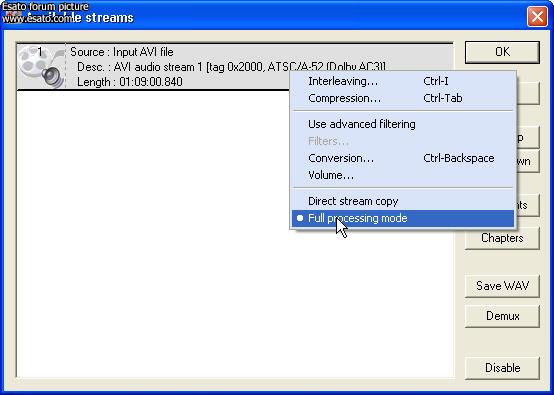Choose Direct stream copy
The width and height of the screenshot is (554, 395).
coord(403,201)
